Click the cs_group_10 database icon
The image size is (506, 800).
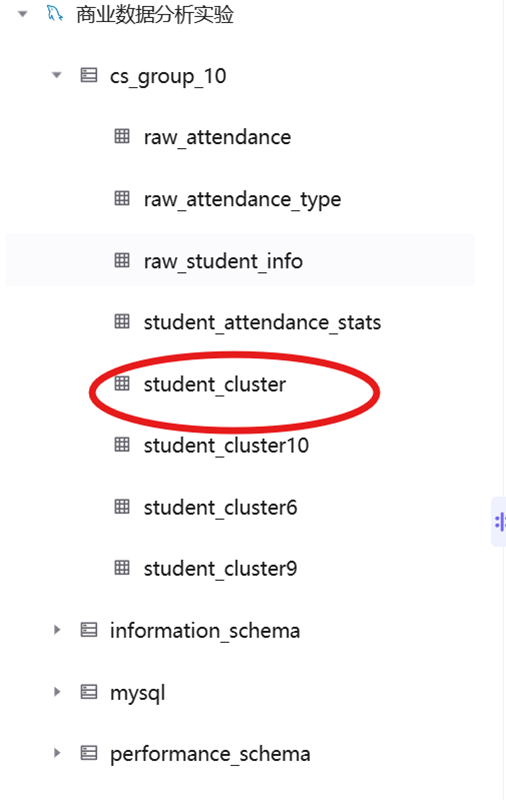click(89, 76)
